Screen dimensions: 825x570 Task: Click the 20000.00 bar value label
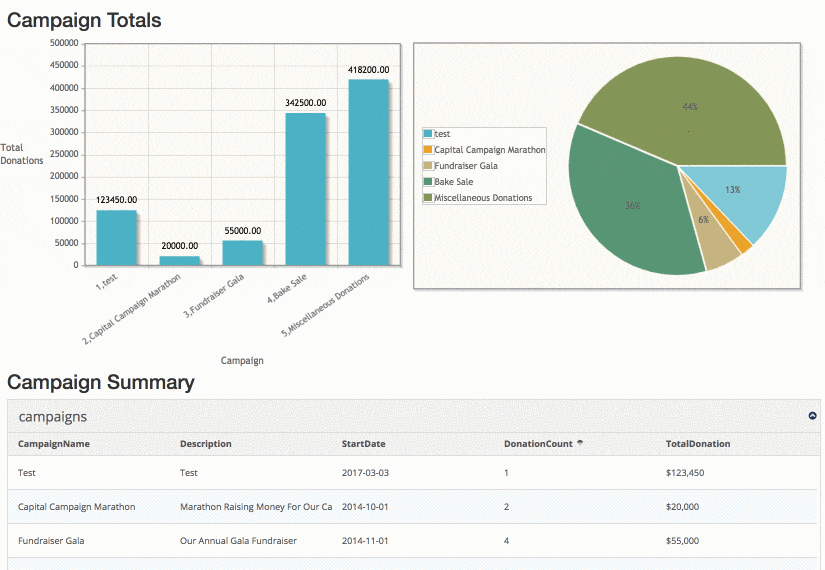pos(179,246)
